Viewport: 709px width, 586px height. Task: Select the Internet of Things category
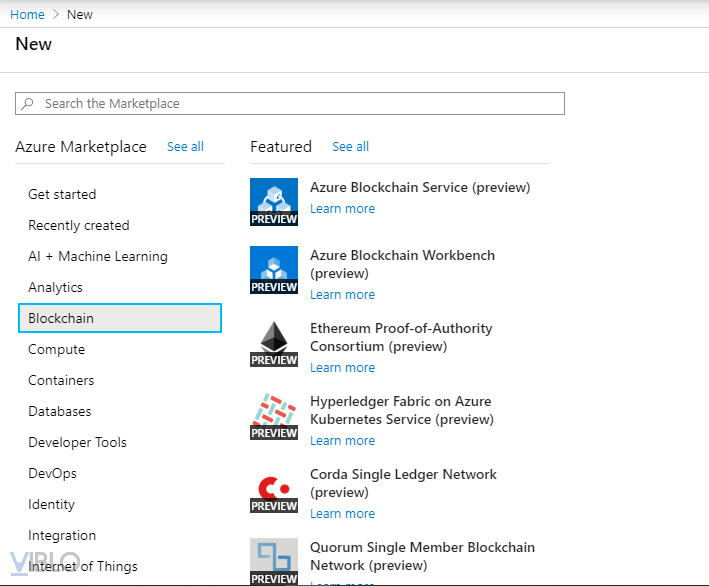click(83, 566)
